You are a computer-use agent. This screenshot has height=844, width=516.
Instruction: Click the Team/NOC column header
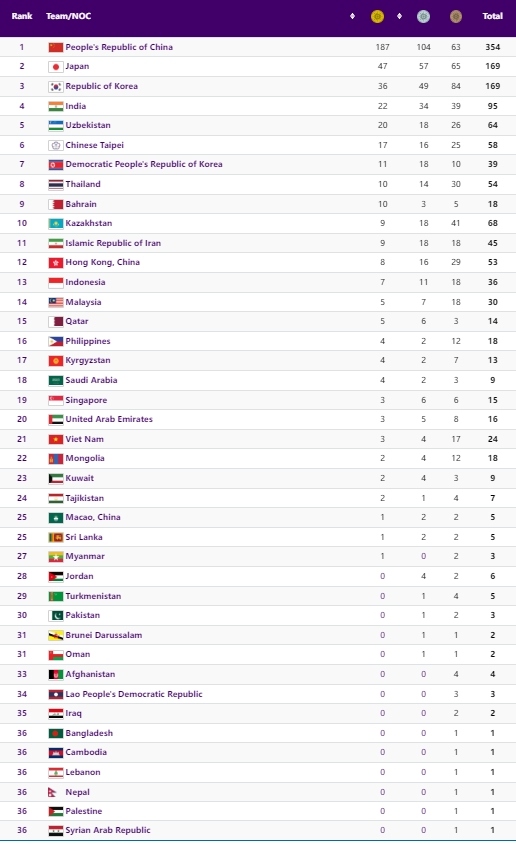tap(68, 16)
